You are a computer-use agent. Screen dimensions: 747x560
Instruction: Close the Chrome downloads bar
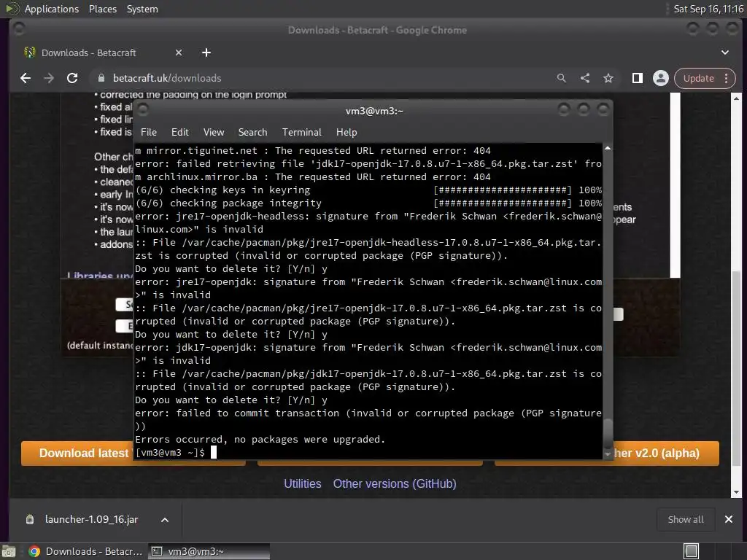click(x=729, y=519)
